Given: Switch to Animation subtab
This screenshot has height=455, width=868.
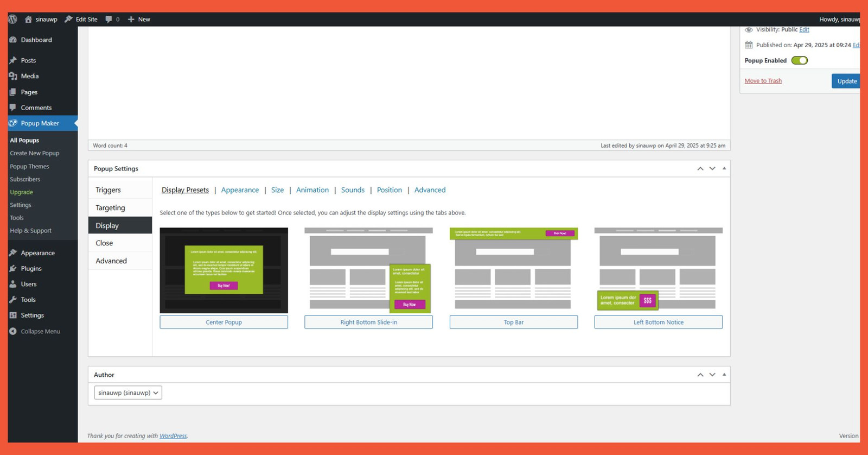Looking at the screenshot, I should point(312,190).
